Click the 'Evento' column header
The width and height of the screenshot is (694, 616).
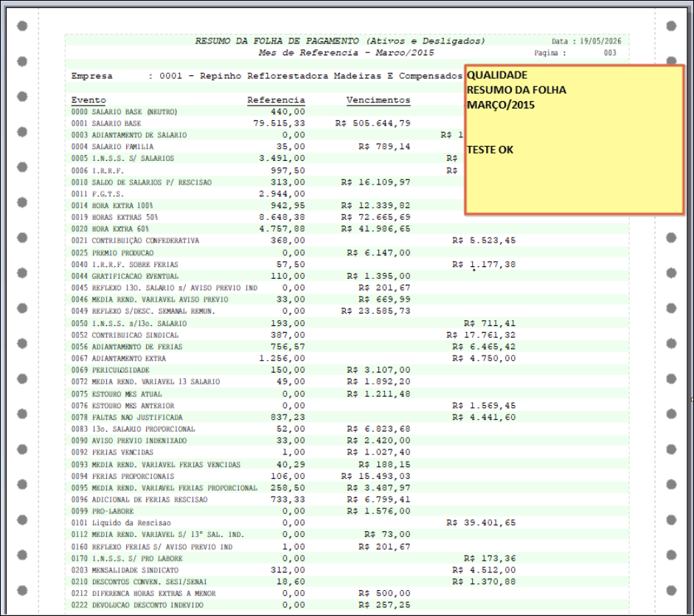coord(89,100)
